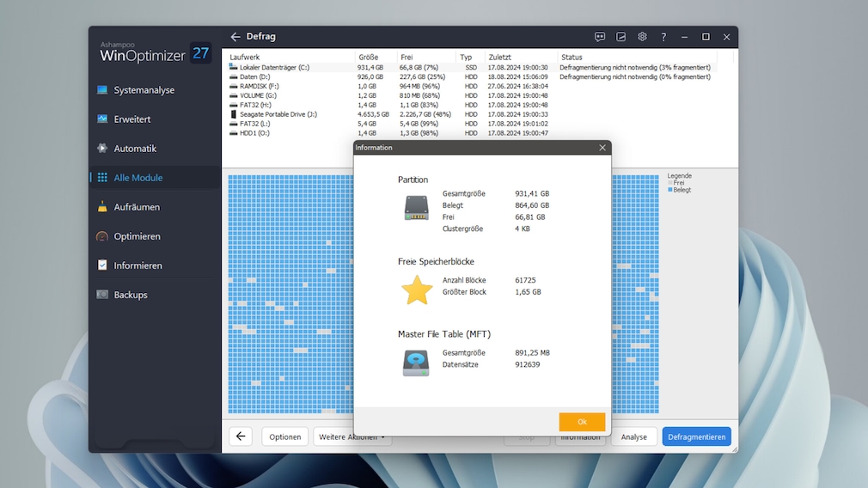Sort by the Frei column header
868x488 pixels.
point(406,57)
